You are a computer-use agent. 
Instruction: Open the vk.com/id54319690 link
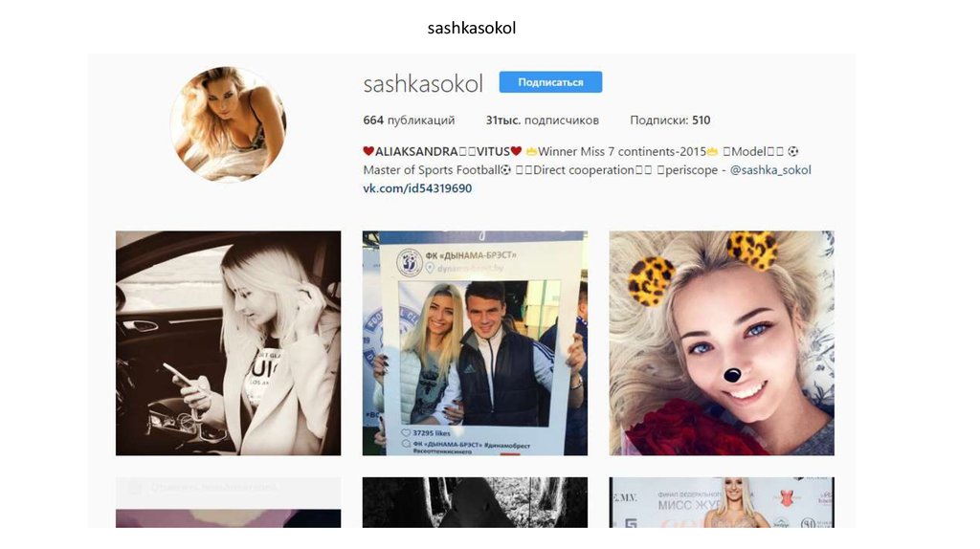(x=417, y=188)
